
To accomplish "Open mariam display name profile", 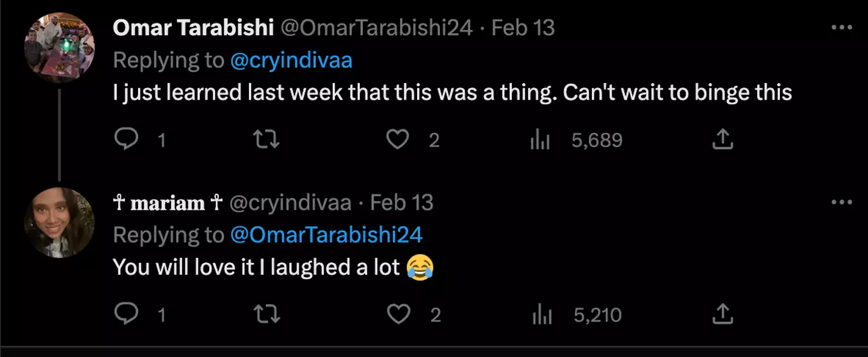I will [168, 203].
